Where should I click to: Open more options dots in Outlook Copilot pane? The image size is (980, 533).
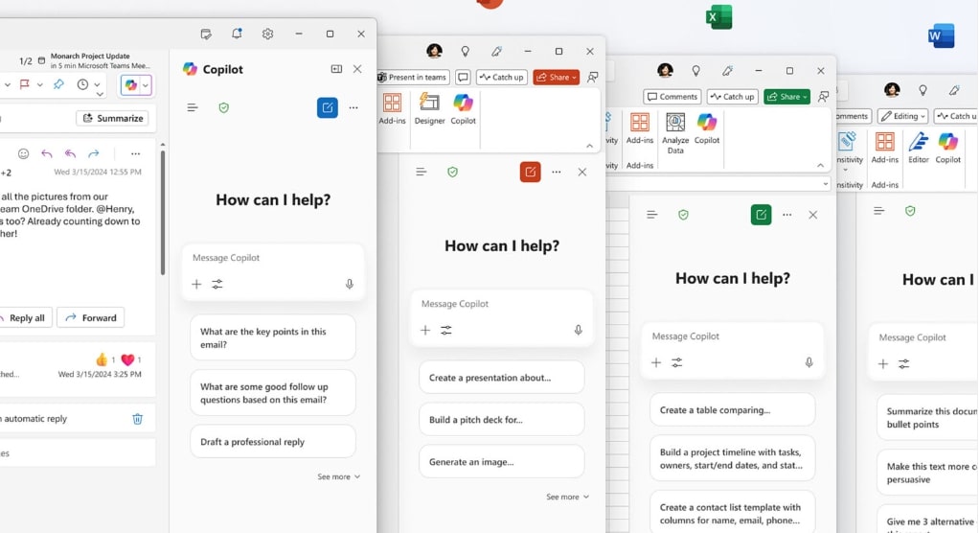tap(353, 107)
